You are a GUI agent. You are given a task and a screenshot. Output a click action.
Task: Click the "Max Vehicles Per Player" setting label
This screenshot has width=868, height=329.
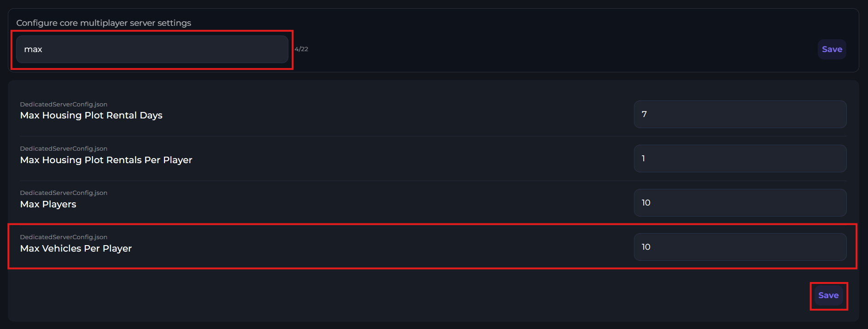[76, 248]
